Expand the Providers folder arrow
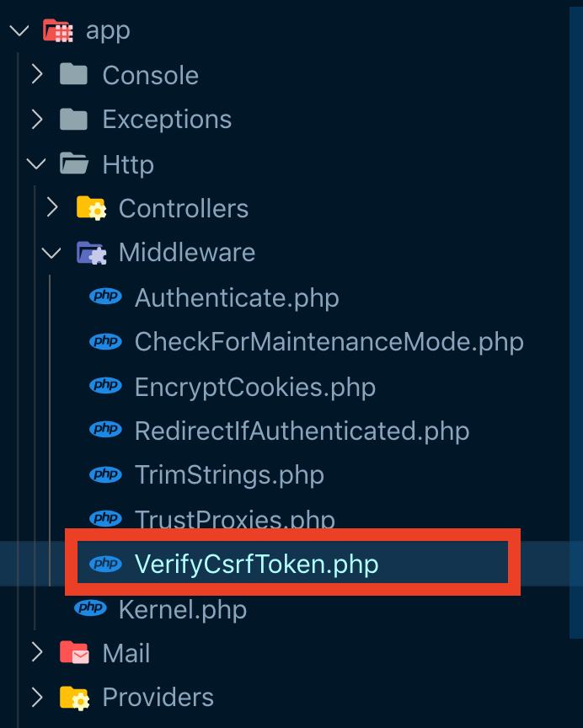The image size is (583, 728). (x=36, y=698)
